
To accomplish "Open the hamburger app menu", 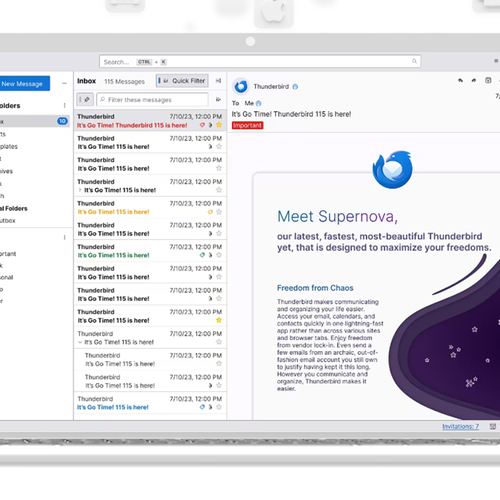I will [x=496, y=61].
